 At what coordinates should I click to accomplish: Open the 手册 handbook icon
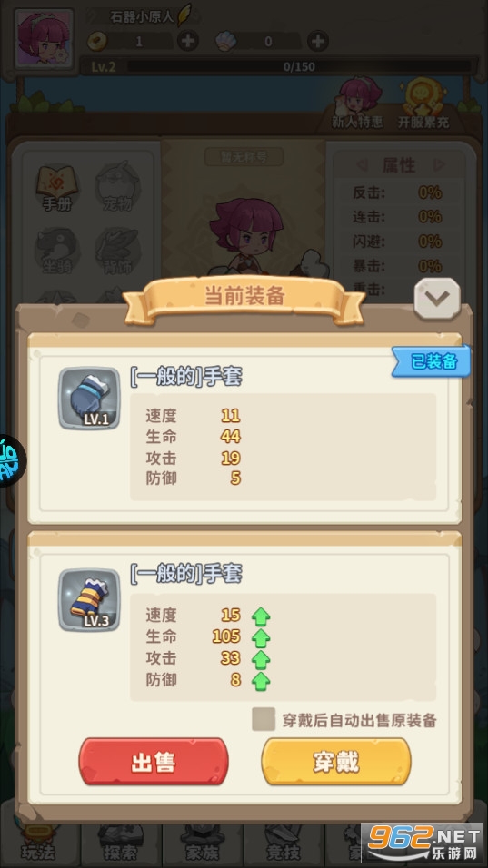tap(57, 188)
